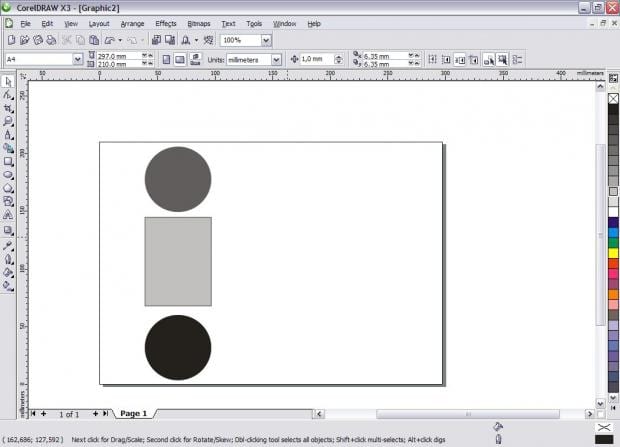Click the Import toolbar icon
The image size is (620, 447).
[156, 40]
